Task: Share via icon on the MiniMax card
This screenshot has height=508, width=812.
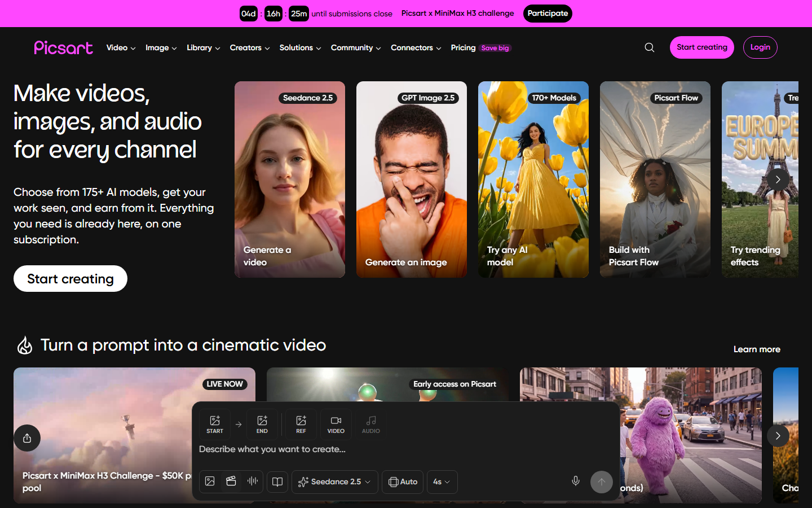Action: click(27, 438)
